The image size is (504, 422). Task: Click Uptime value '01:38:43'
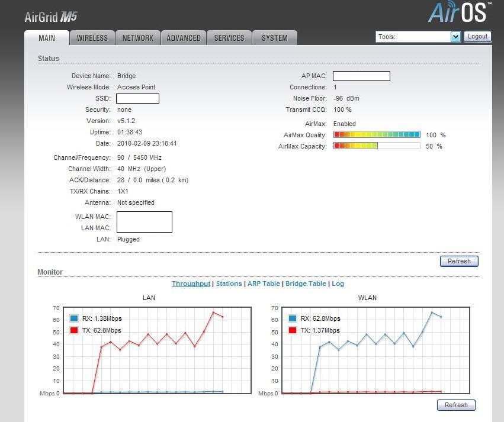(x=130, y=132)
